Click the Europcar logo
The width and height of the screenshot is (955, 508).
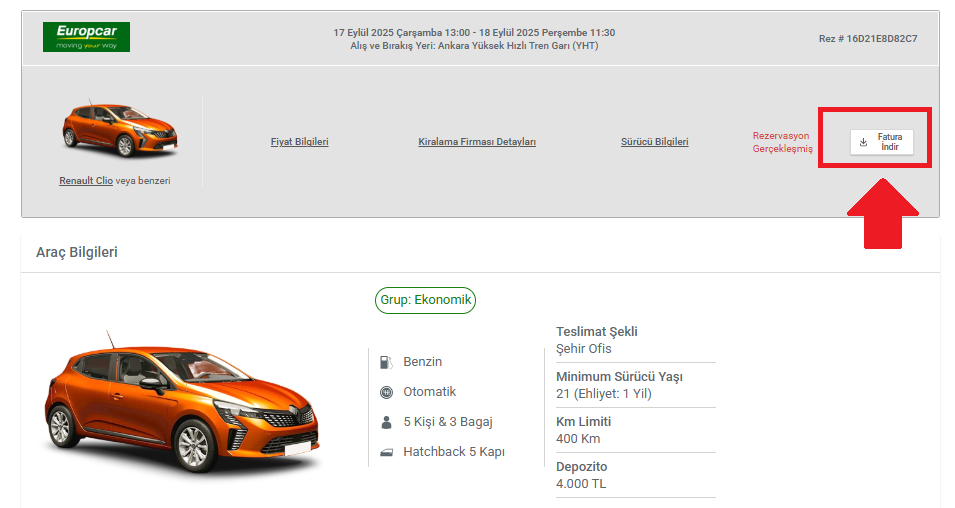(86, 37)
